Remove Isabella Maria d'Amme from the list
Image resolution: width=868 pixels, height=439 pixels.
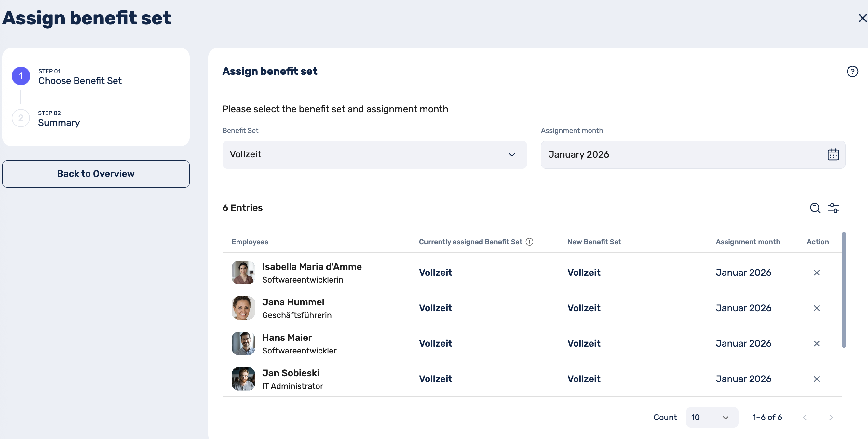[816, 273]
